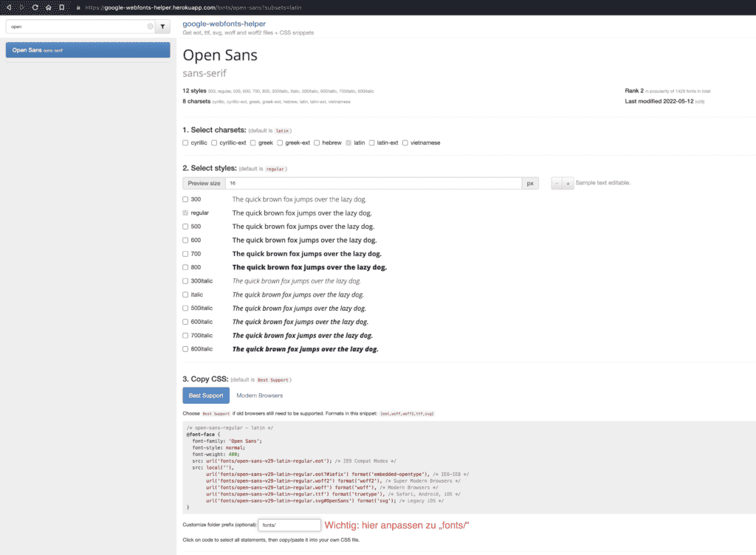Click the 'Last modified 2022-05-12' text
The image size is (756, 555).
pos(659,101)
